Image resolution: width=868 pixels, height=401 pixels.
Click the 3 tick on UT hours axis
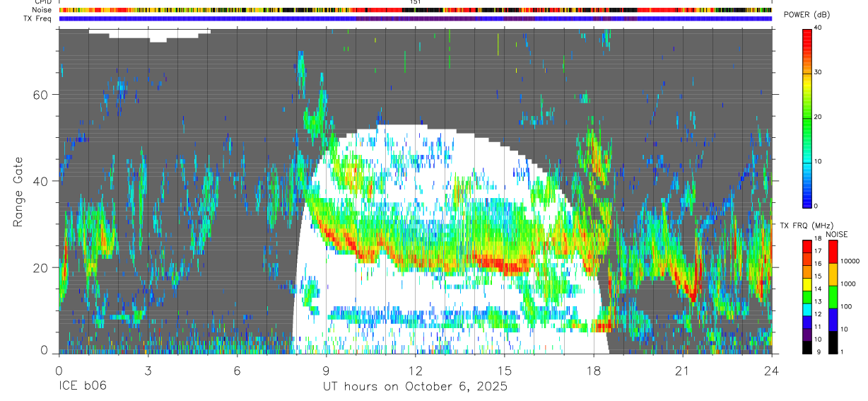148,370
